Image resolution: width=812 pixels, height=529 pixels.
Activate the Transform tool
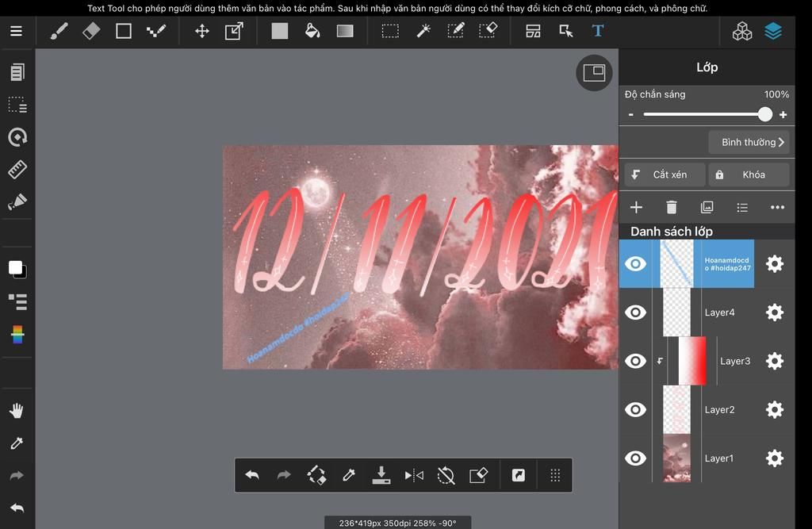234,31
